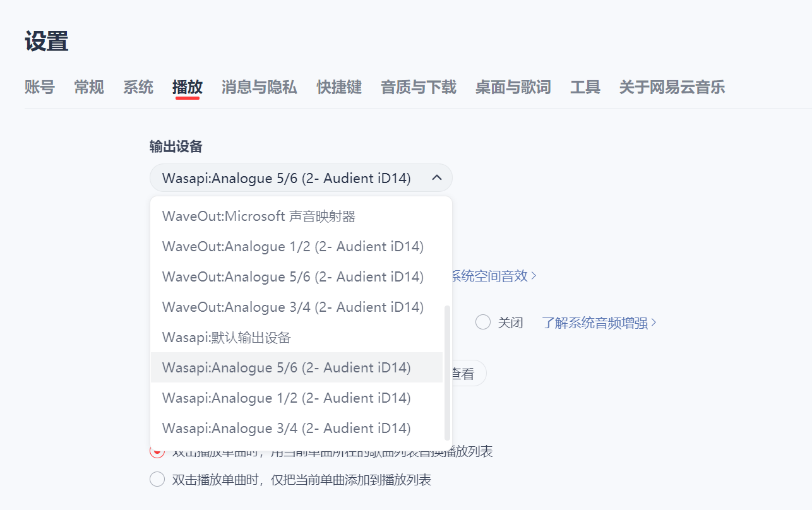Viewport: 812px width, 510px height.
Task: Switch to the 桌面与歌词 tab
Action: point(513,88)
